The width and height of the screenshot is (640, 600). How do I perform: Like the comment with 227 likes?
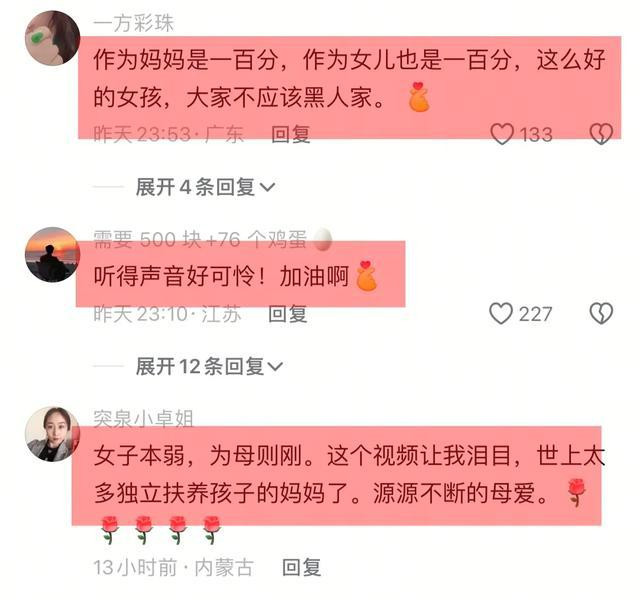click(501, 313)
